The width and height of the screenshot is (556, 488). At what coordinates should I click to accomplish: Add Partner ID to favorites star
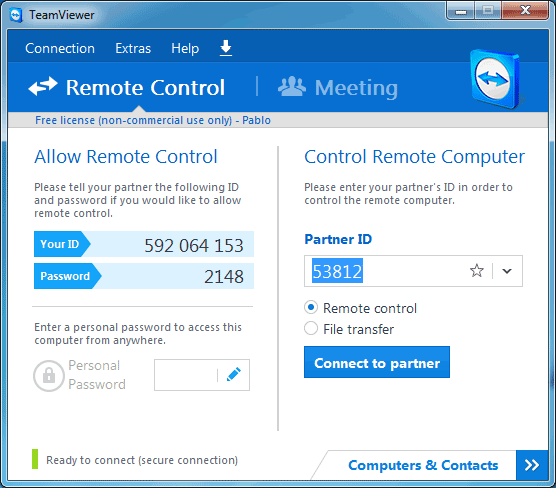(x=477, y=271)
